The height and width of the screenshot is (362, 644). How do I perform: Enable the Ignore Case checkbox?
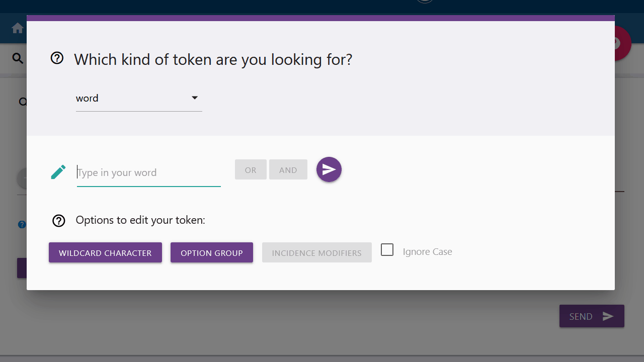point(387,250)
